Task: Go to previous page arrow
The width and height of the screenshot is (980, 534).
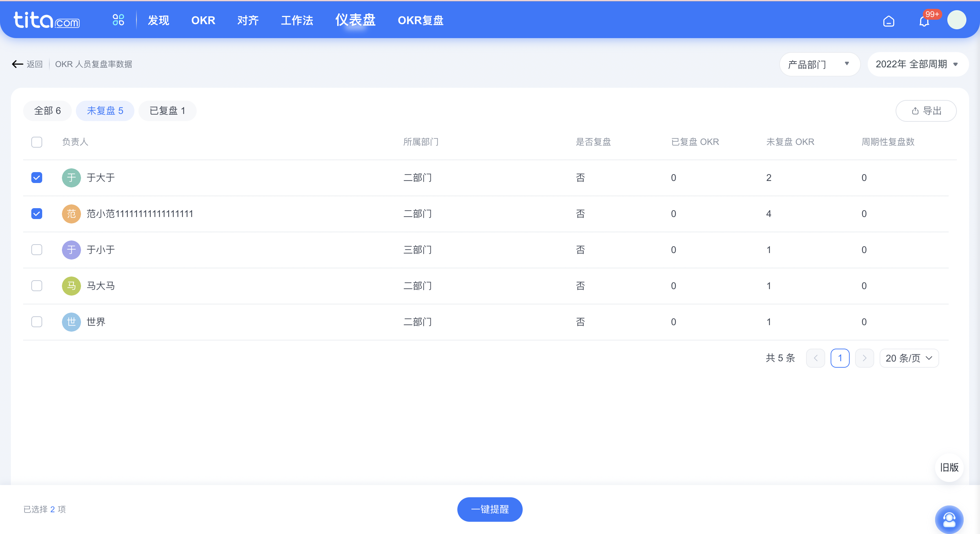Action: coord(815,358)
